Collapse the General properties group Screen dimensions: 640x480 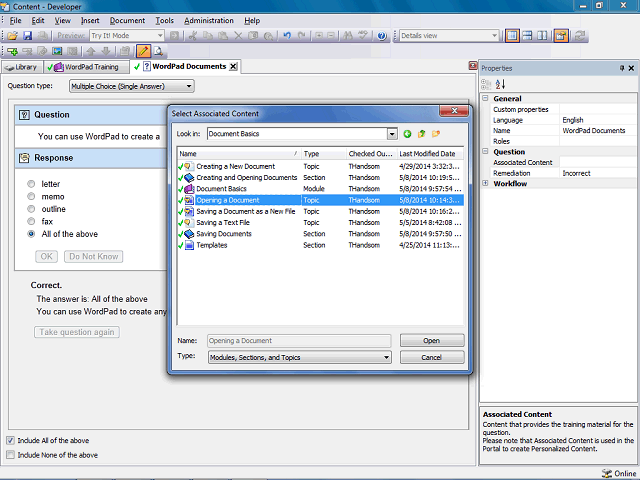(x=485, y=98)
